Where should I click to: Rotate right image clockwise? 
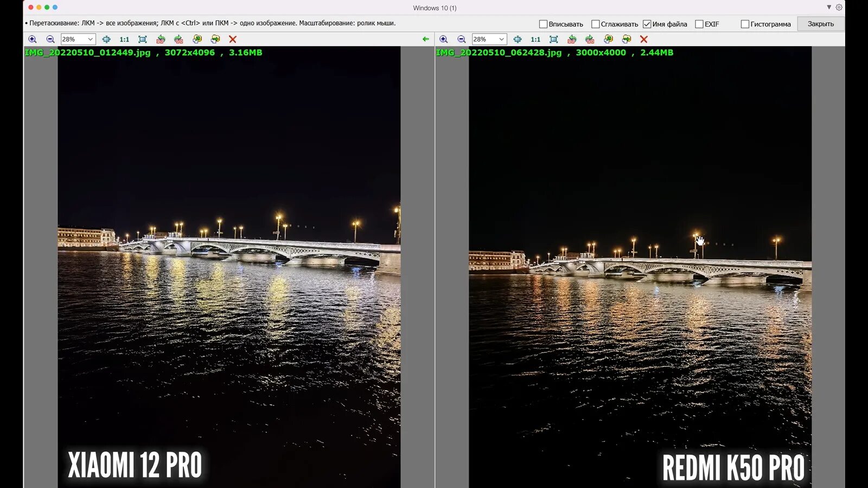[x=590, y=39]
